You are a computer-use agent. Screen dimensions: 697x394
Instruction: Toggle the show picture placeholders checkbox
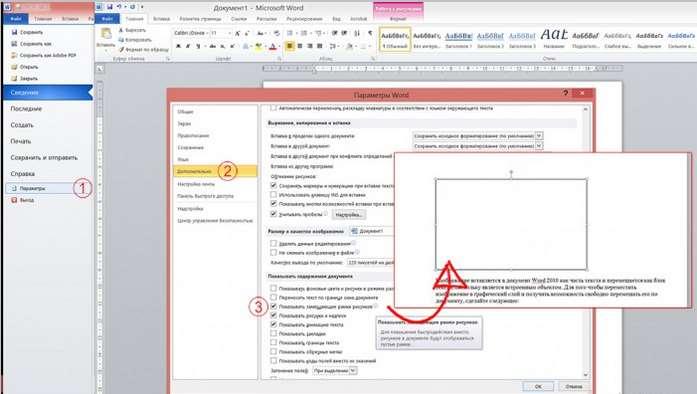pyautogui.click(x=273, y=306)
